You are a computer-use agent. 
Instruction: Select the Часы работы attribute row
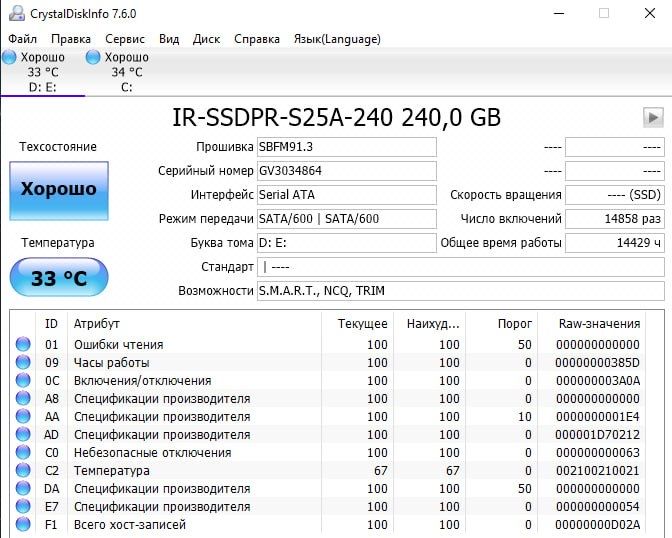(x=328, y=362)
